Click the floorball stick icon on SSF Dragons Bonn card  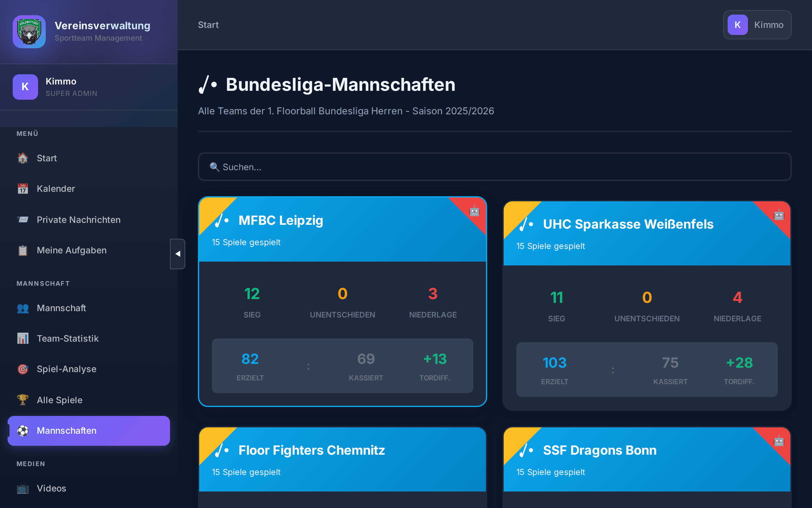point(527,450)
